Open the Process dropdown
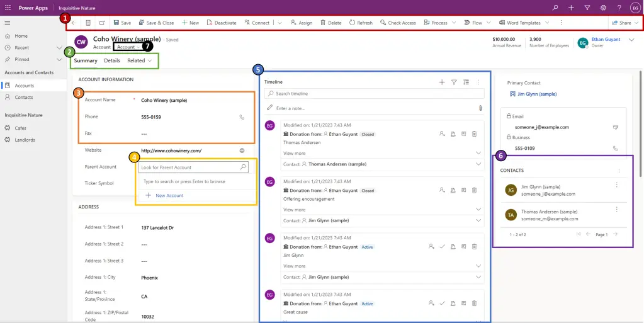 point(440,23)
